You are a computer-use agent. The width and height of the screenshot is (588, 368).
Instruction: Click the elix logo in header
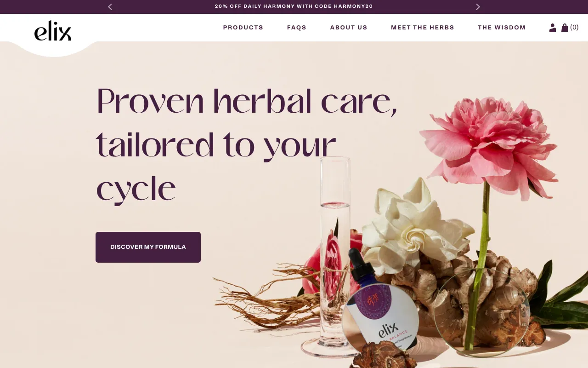53,31
